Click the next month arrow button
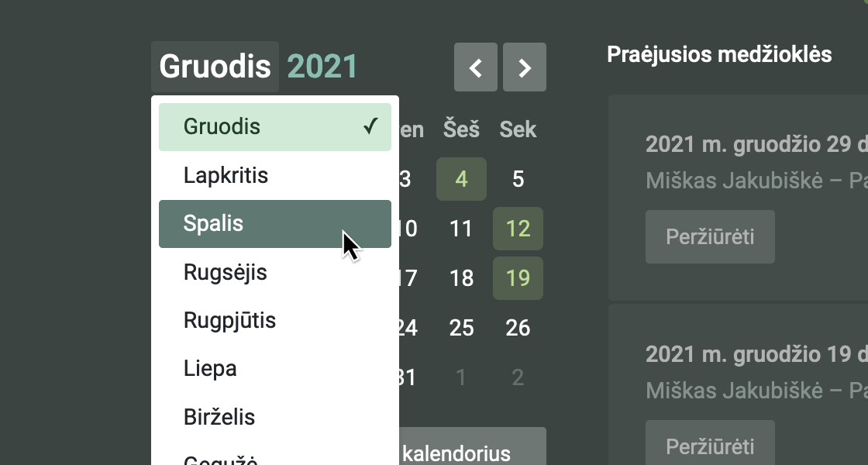868x465 pixels. [525, 67]
